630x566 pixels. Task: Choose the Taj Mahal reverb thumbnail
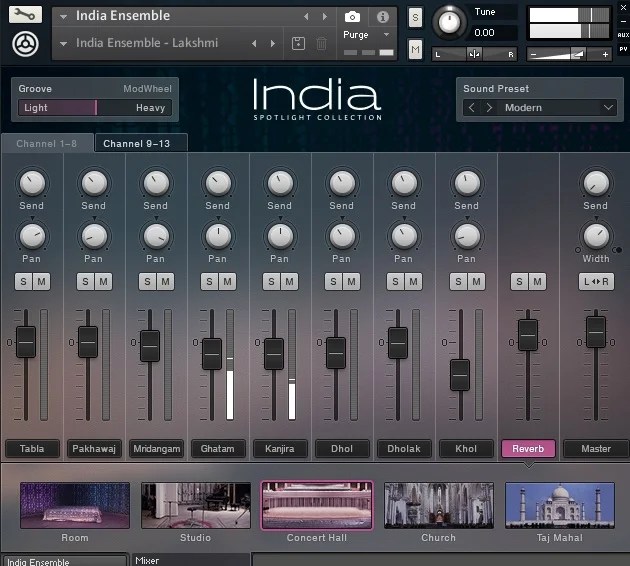pyautogui.click(x=560, y=506)
